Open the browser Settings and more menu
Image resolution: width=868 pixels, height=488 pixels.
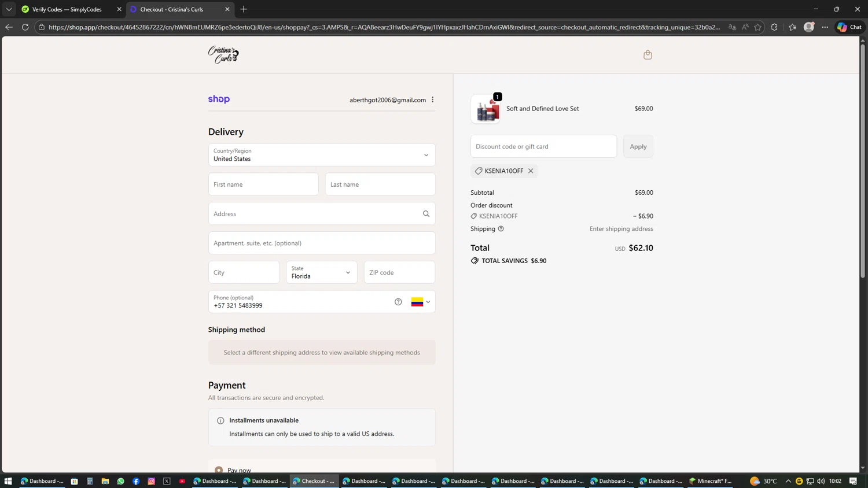click(825, 27)
